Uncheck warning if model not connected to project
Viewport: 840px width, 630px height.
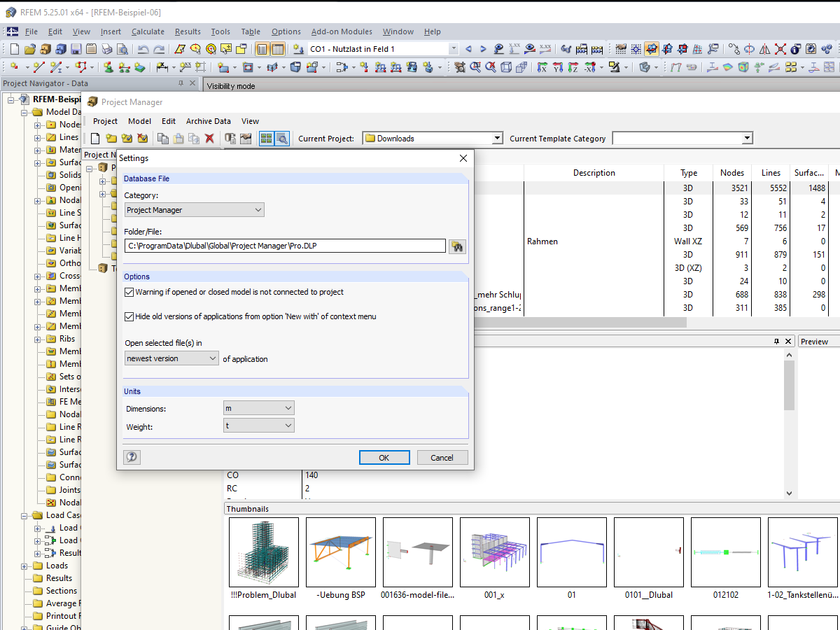point(129,292)
